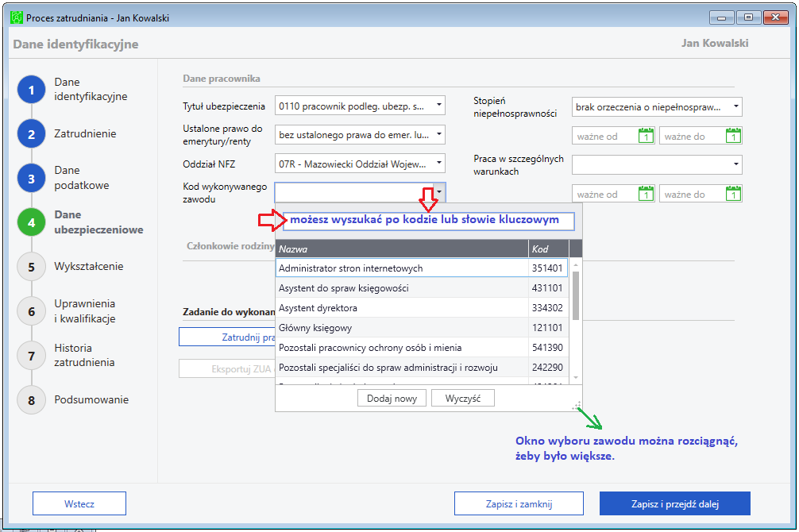The image size is (799, 532).
Task: Click Zapisz i zamknij button
Action: point(519,503)
